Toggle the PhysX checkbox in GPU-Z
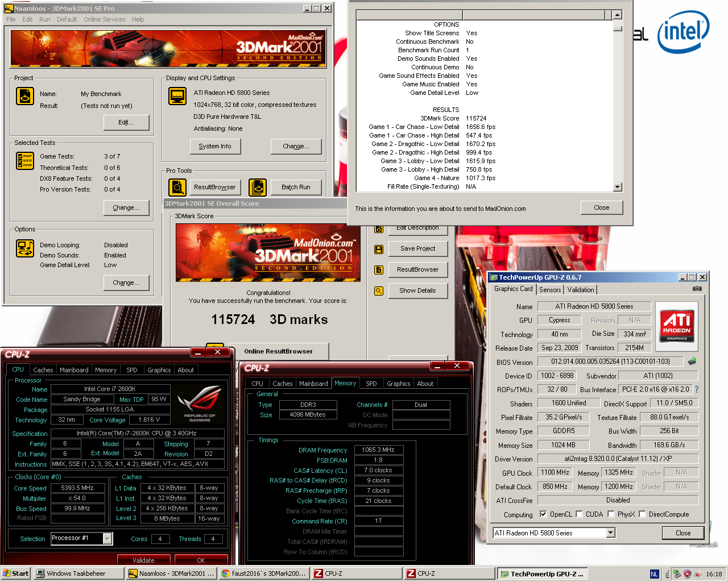This screenshot has height=582, width=728. (x=611, y=514)
